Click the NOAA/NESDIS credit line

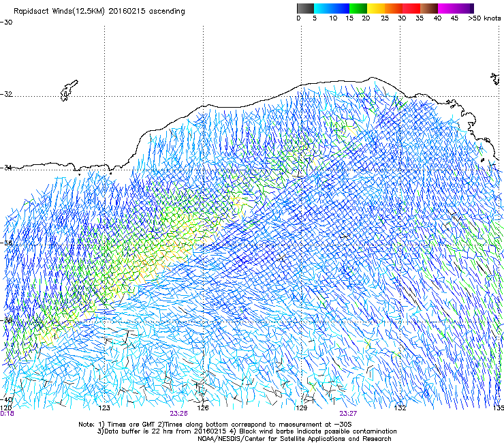pos(294,439)
